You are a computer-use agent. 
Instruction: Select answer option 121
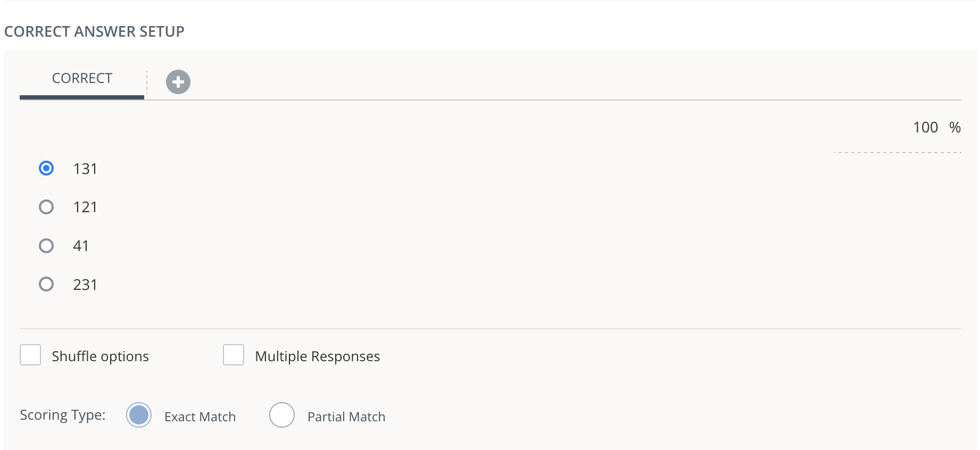46,207
